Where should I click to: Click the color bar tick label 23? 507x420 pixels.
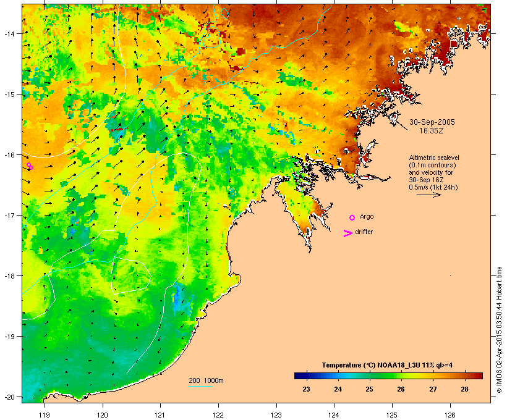coord(306,389)
